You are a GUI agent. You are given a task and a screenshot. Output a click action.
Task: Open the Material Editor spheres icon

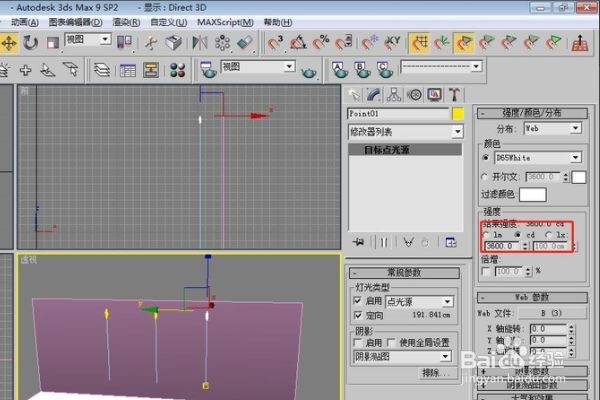pyautogui.click(x=177, y=70)
